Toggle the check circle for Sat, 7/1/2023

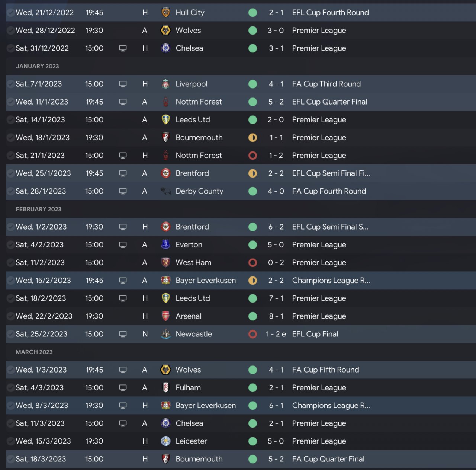click(x=11, y=84)
